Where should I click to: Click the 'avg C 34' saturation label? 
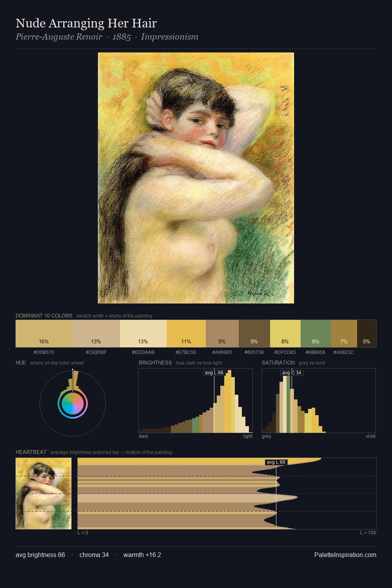tap(292, 373)
